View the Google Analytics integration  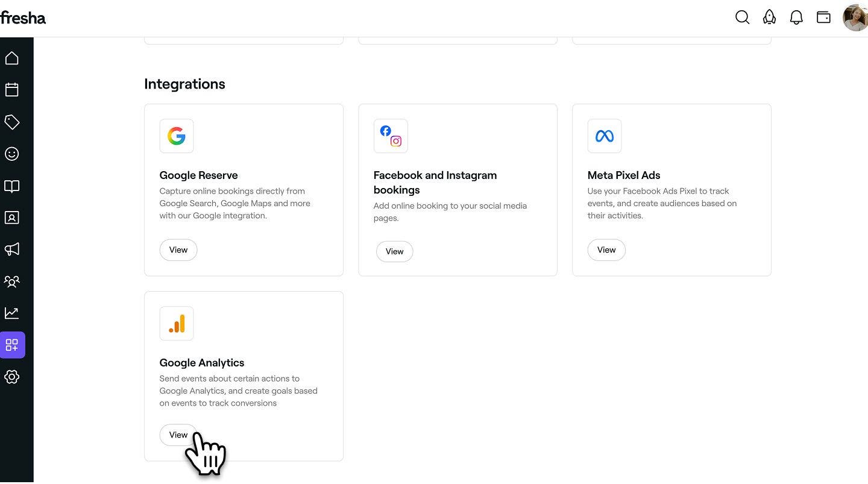click(178, 435)
